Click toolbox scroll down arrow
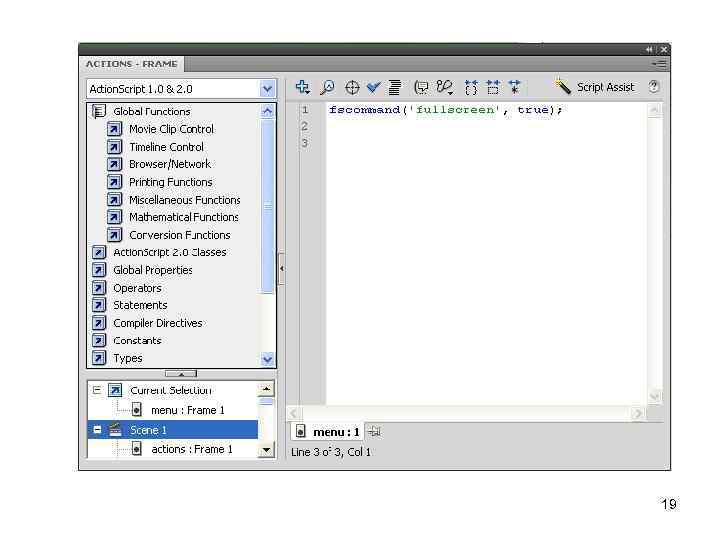Image resolution: width=720 pixels, height=540 pixels. point(267,359)
